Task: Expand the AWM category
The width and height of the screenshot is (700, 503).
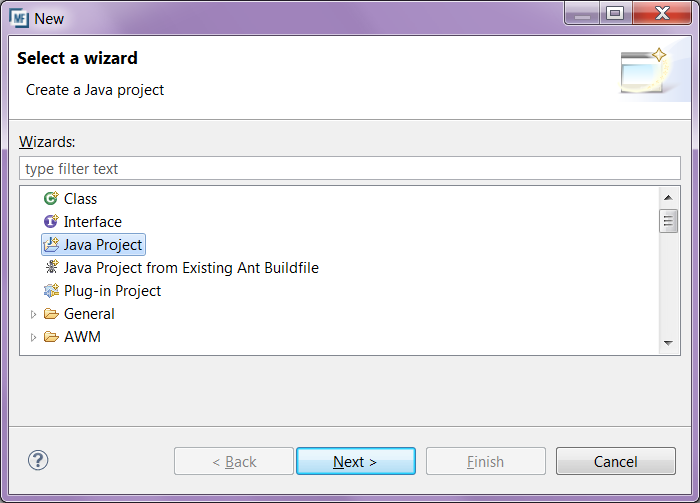Action: pos(33,337)
